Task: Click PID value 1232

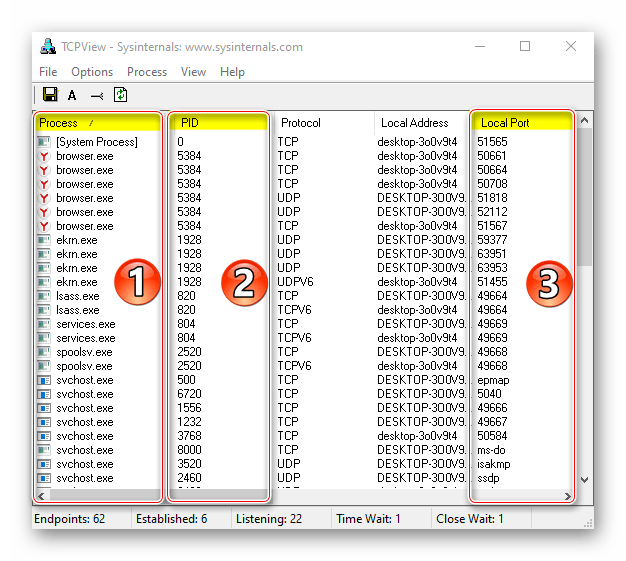Action: click(189, 422)
